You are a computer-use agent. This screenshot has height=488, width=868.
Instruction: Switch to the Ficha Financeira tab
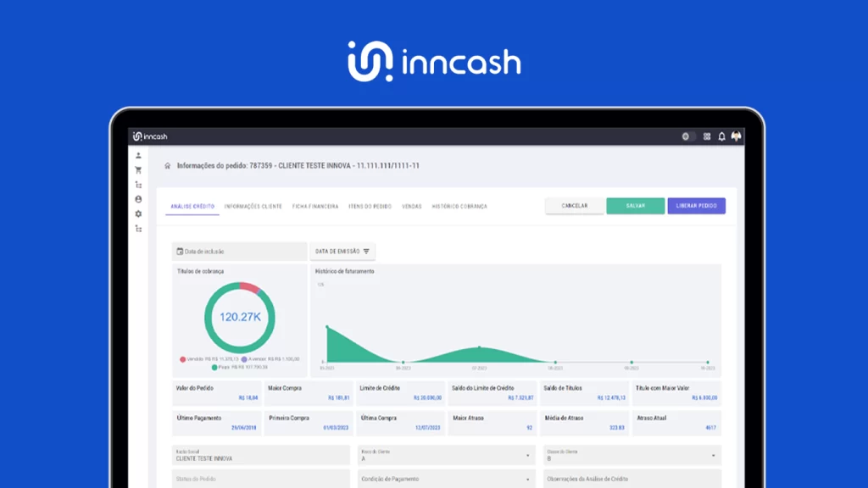point(315,207)
